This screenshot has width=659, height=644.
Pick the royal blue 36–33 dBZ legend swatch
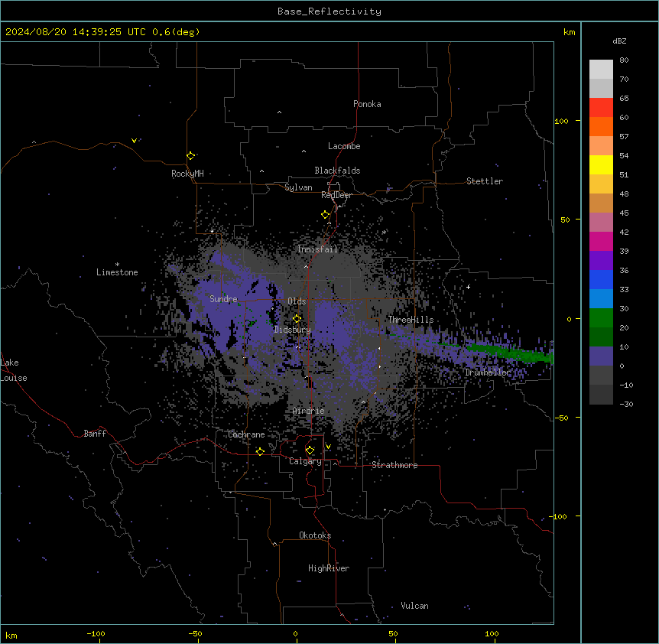click(x=601, y=279)
